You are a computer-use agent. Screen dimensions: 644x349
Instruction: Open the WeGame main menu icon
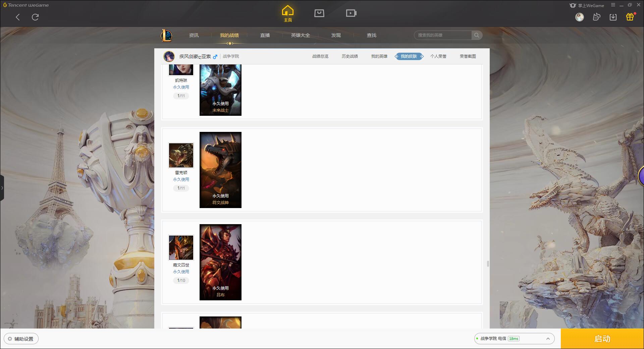point(613,5)
